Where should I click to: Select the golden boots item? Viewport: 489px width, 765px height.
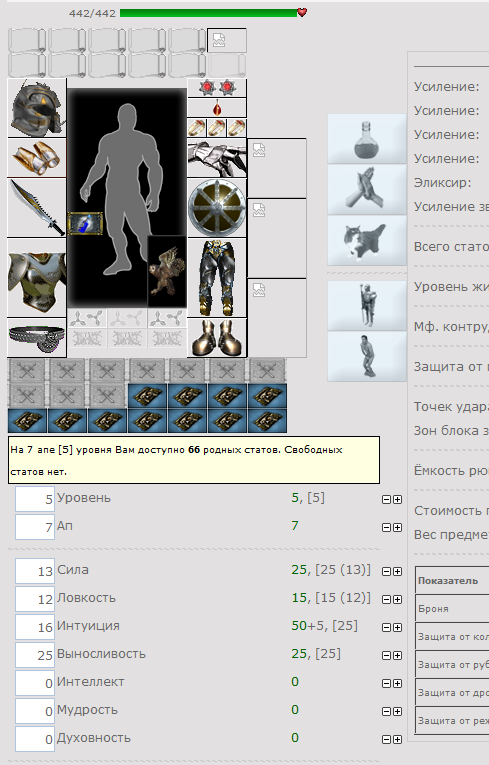coord(217,338)
